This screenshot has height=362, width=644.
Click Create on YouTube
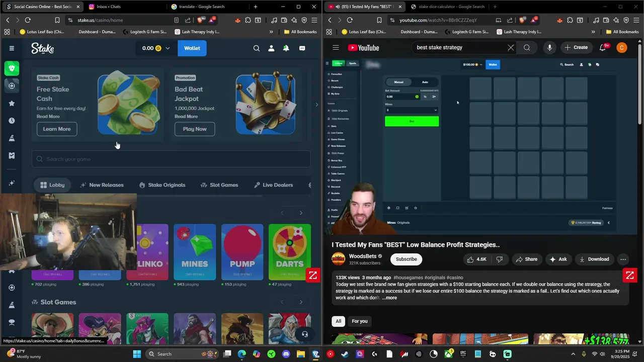(x=576, y=48)
